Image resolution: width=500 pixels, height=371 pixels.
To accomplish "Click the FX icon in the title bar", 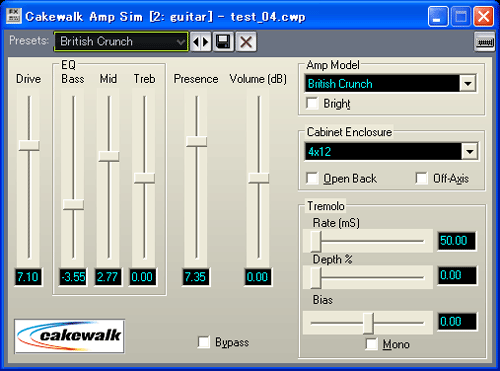I will 14,16.
